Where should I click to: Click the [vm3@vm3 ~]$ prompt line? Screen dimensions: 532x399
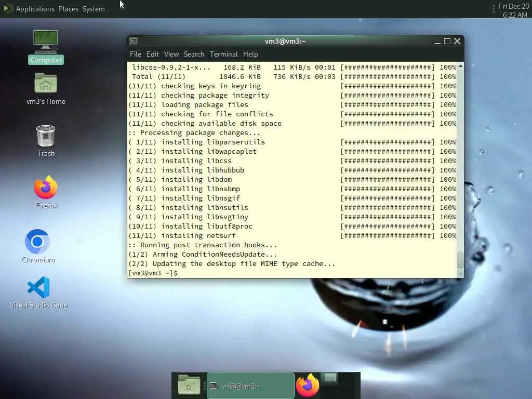pos(153,273)
